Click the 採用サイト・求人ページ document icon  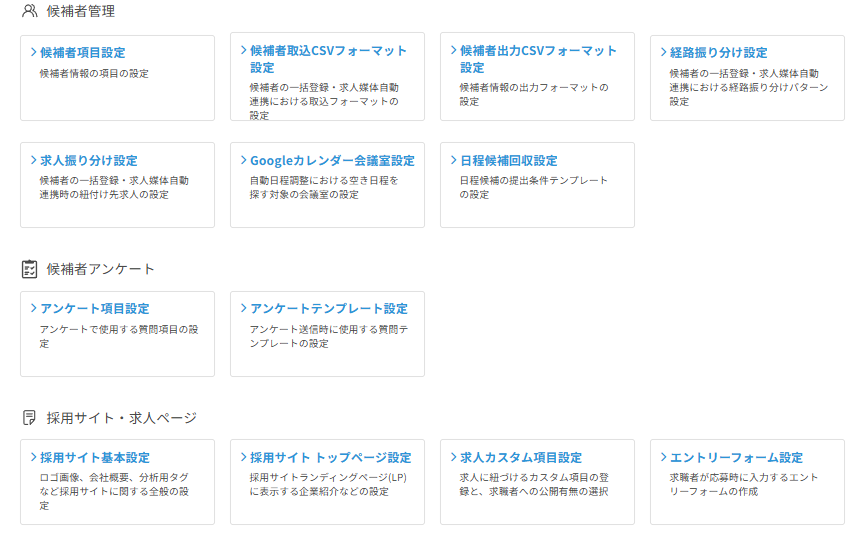pyautogui.click(x=29, y=418)
